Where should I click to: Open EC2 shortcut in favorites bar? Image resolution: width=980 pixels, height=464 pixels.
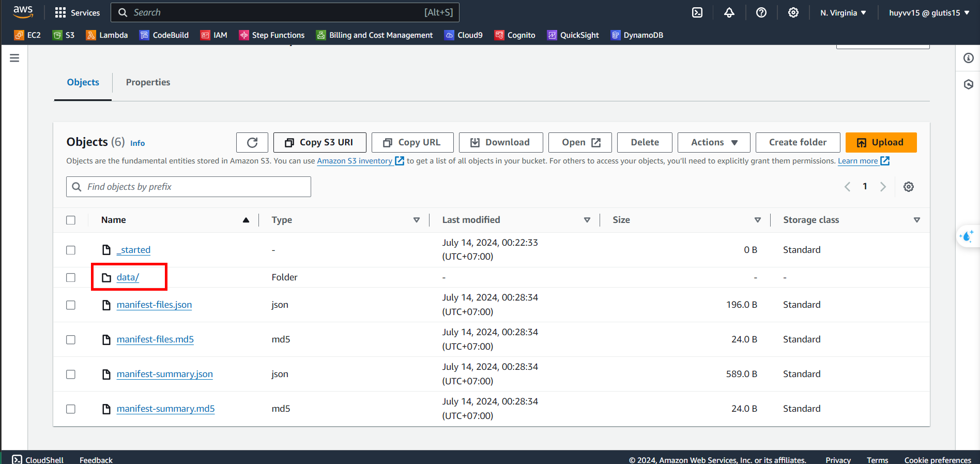point(27,35)
